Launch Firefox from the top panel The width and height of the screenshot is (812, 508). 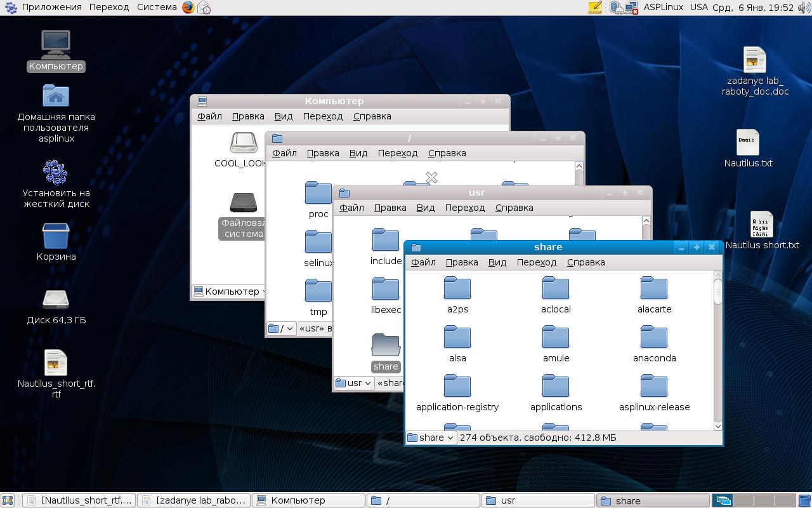tap(188, 8)
